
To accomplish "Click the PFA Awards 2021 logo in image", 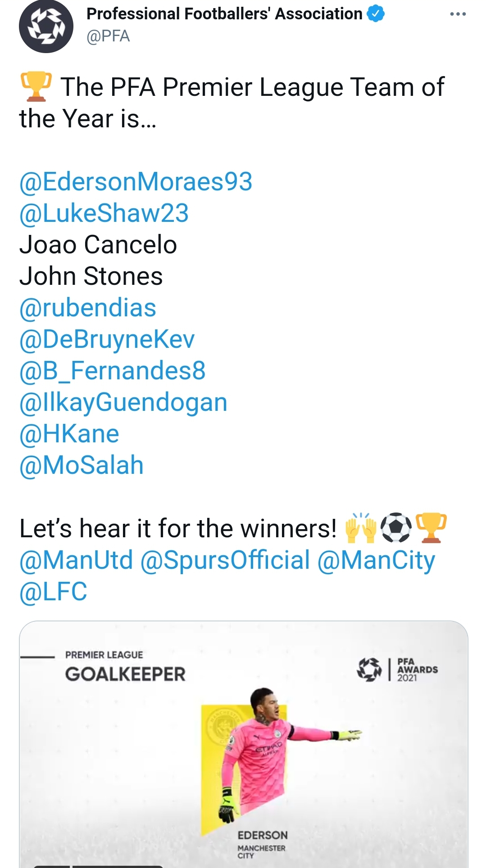I will coord(397,669).
